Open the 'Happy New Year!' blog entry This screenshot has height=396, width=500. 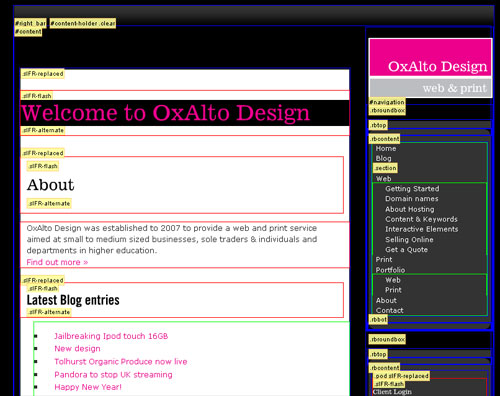pos(88,387)
